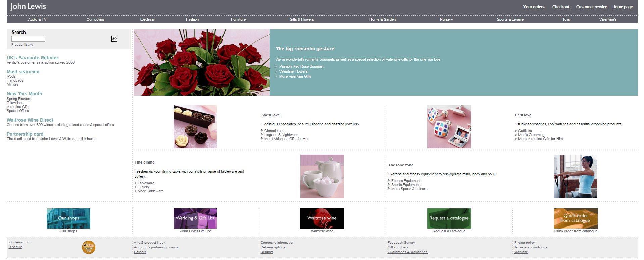Open Passion Red Rose Bouquet link
This screenshot has height=260, width=644.
(x=301, y=66)
